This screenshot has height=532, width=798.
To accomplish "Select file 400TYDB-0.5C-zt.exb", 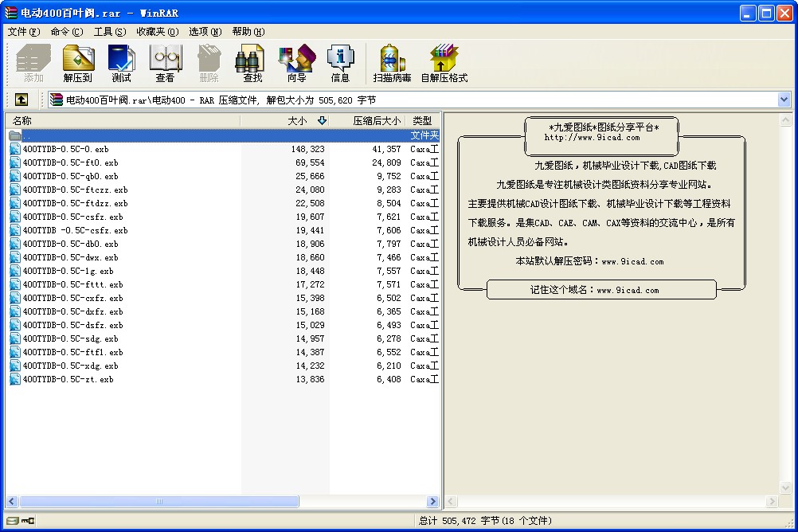I will (68, 379).
